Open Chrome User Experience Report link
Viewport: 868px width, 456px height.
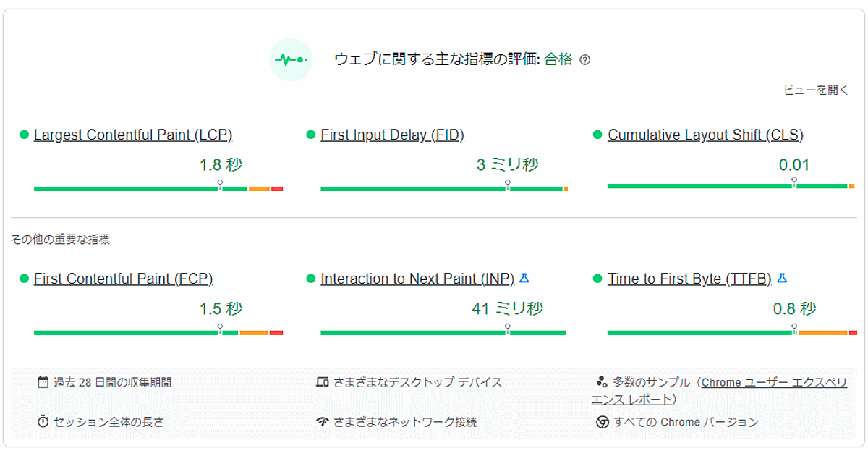773,383
